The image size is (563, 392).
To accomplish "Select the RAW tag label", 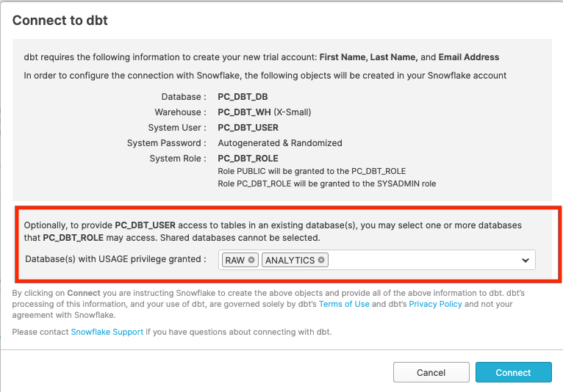I will (235, 260).
